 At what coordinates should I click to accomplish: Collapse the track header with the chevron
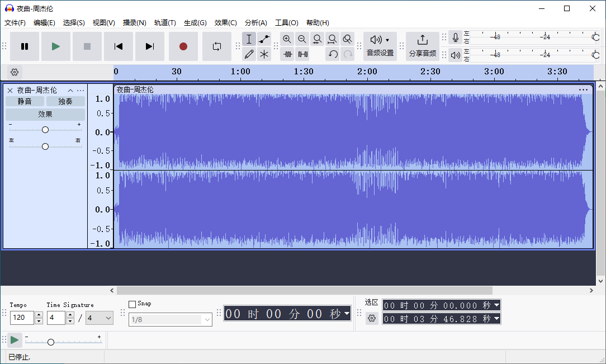(70, 90)
